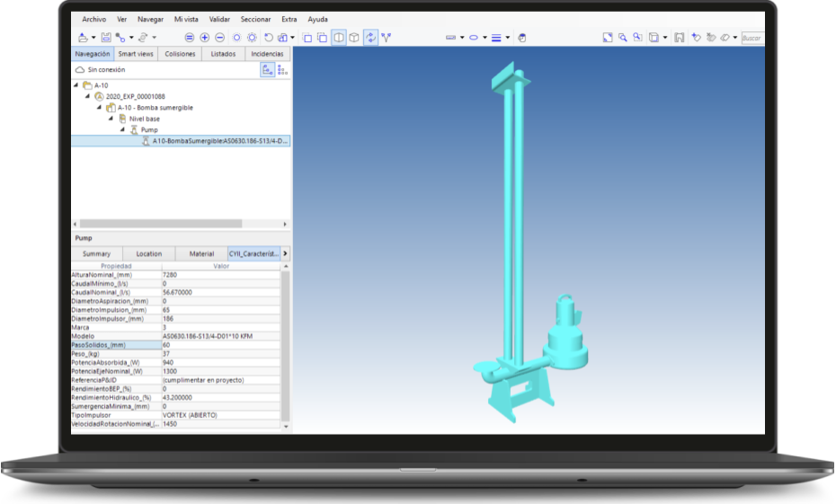Collapse the A-10 root tree node
The height and width of the screenshot is (504, 836).
76,85
